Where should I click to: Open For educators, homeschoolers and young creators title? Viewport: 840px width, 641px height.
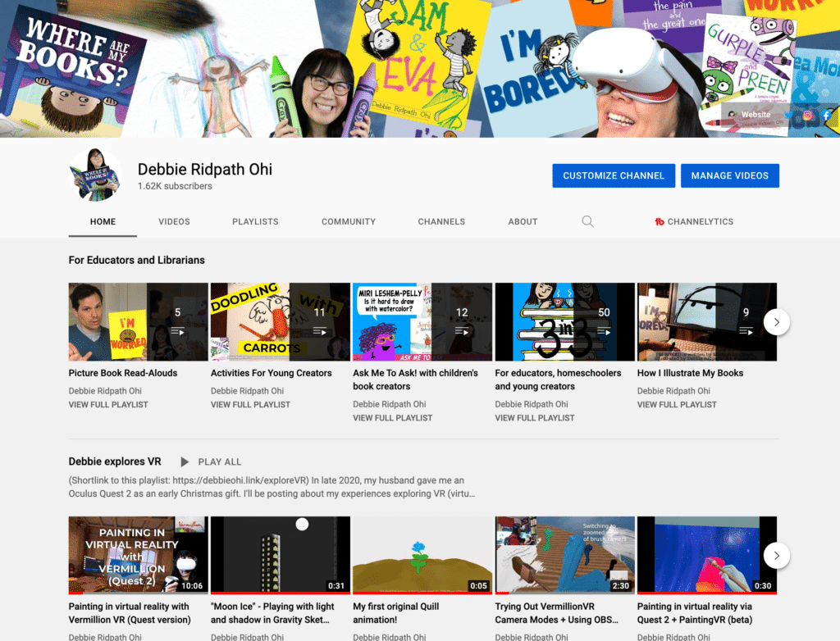pos(558,380)
